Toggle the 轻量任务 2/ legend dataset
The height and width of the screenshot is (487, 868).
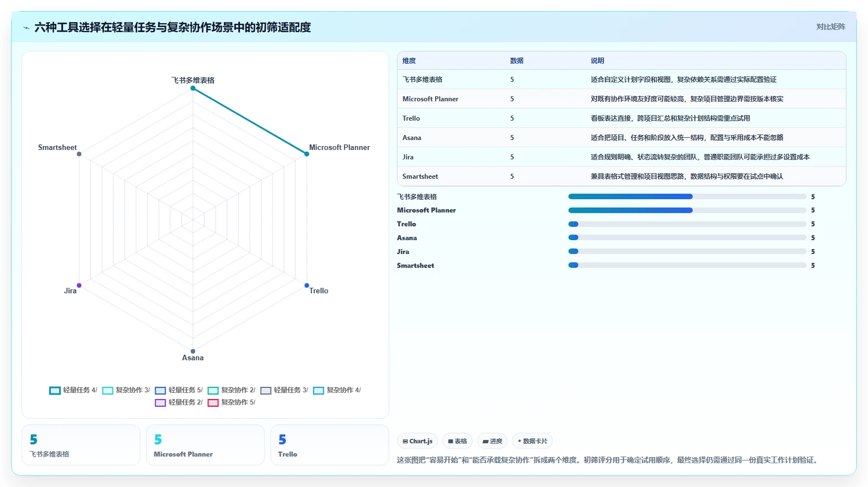[179, 402]
